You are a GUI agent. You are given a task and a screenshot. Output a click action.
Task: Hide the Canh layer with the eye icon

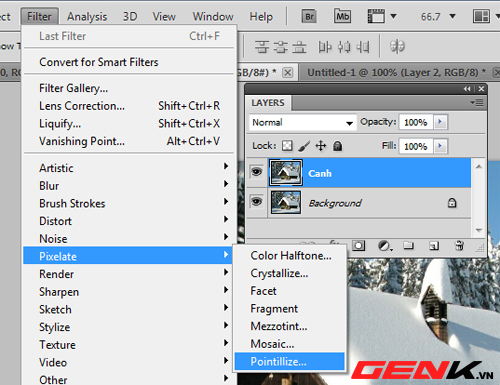click(x=256, y=172)
